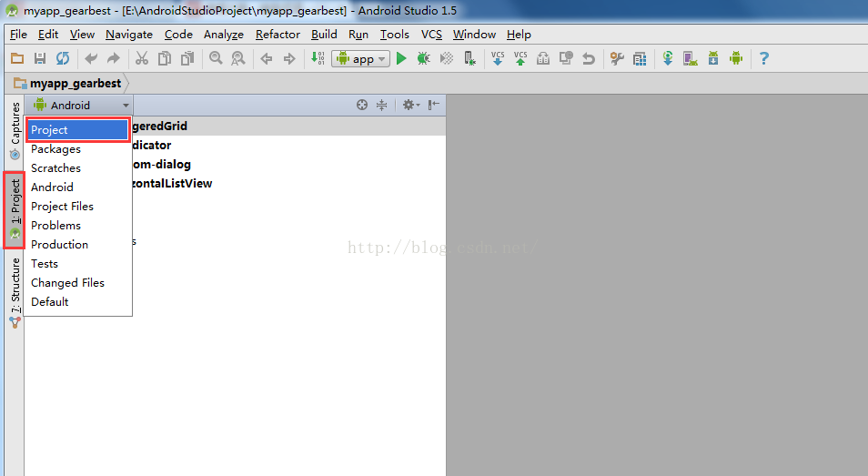Click the Replace magnifier icon
The height and width of the screenshot is (476, 868).
pos(238,58)
